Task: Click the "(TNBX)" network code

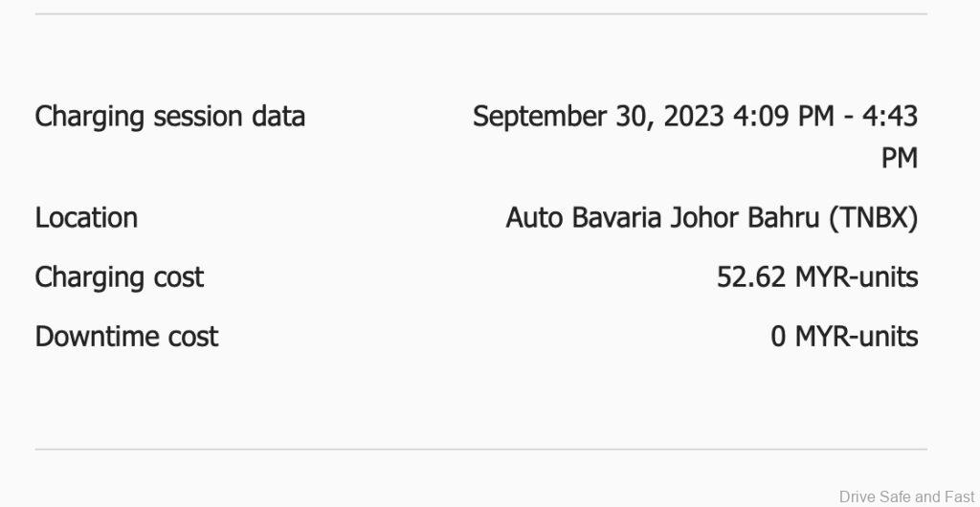Action: tap(873, 218)
